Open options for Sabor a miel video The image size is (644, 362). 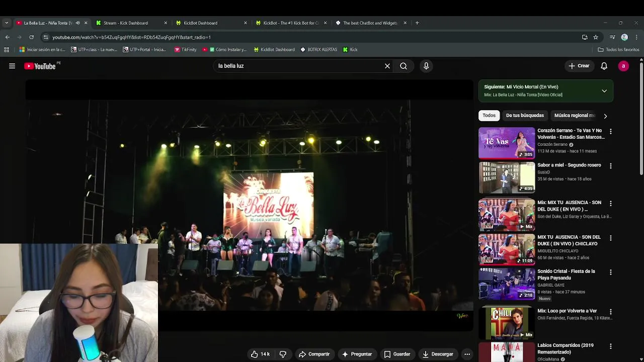[x=611, y=166]
